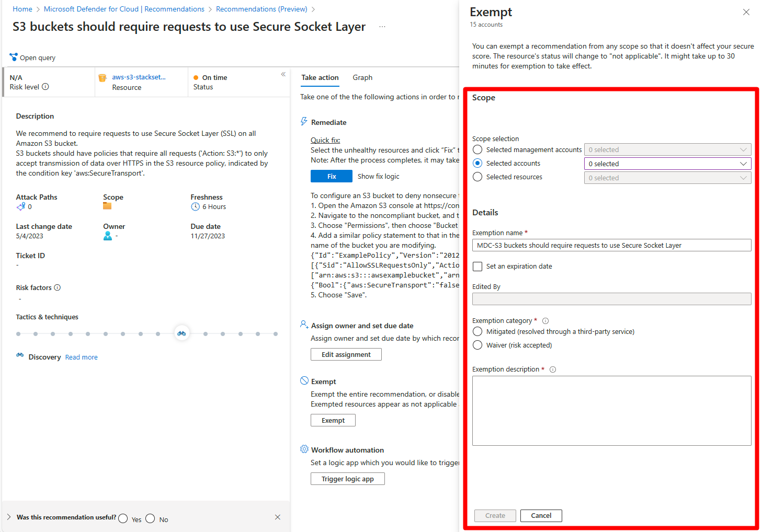Select the 'Selected resources' radio button

477,177
